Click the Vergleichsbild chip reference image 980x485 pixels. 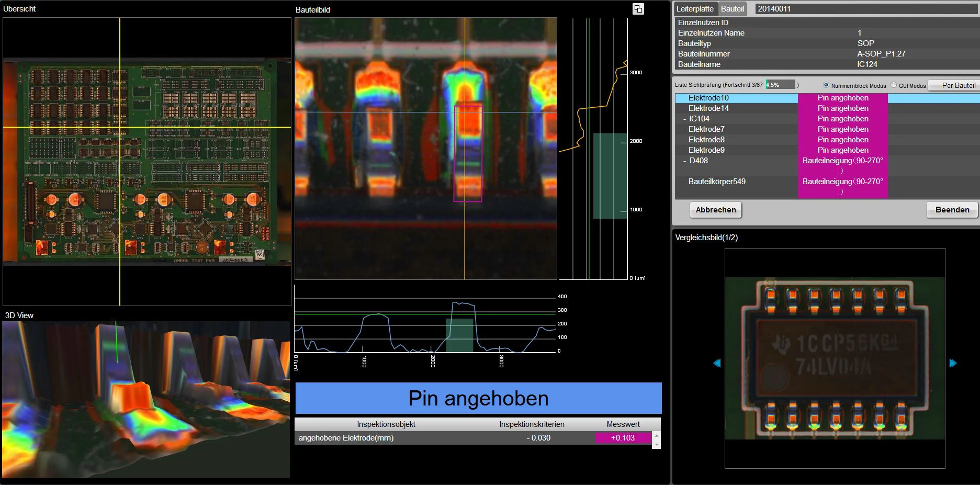[835, 358]
